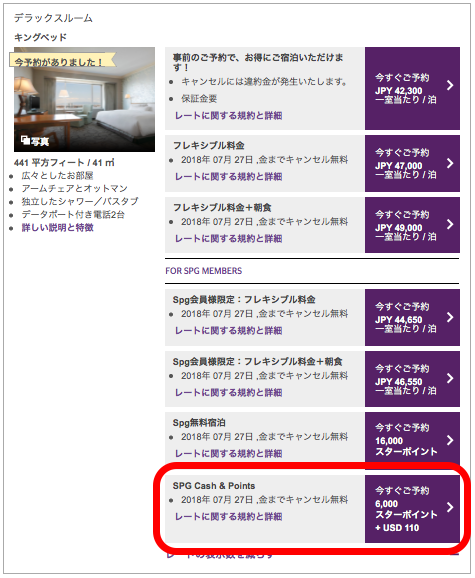
Task: Click the cancellation penalty note キャンセルには違約金
Action: click(264, 82)
